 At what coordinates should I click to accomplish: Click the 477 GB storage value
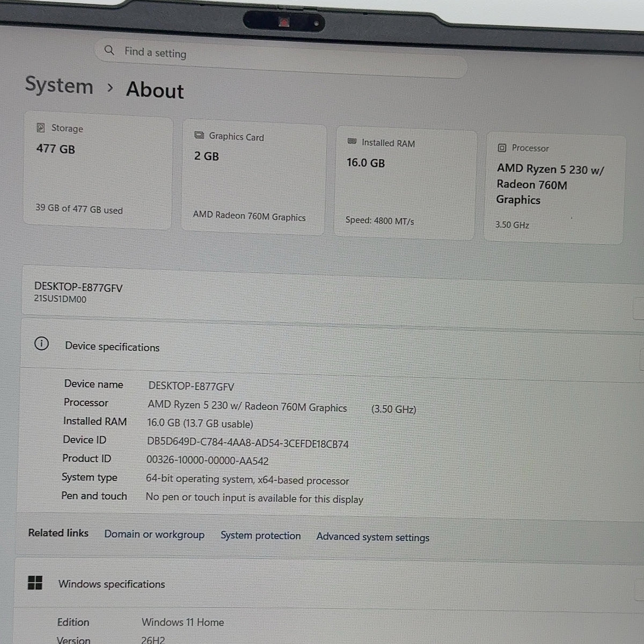[56, 149]
